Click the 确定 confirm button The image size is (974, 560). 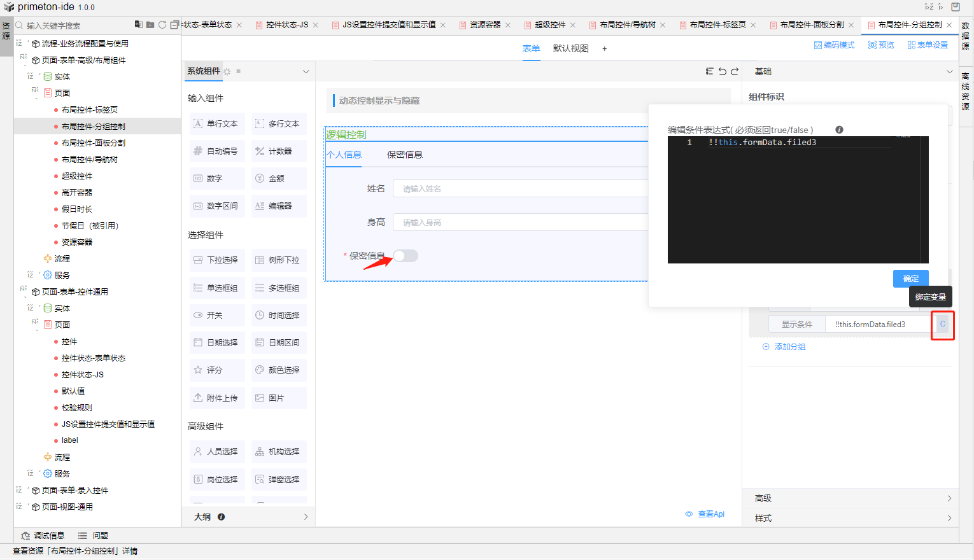910,279
